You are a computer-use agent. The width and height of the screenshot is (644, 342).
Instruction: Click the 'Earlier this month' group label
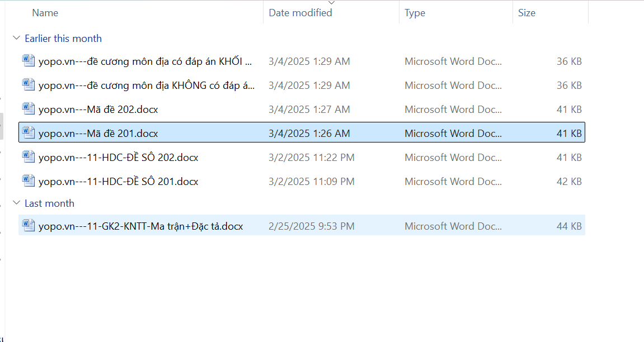(63, 39)
